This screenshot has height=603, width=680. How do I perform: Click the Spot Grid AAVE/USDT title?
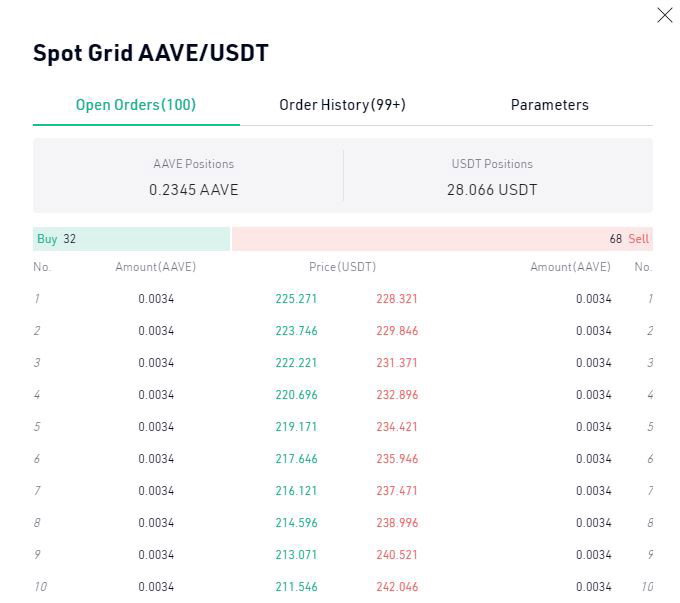(x=150, y=53)
